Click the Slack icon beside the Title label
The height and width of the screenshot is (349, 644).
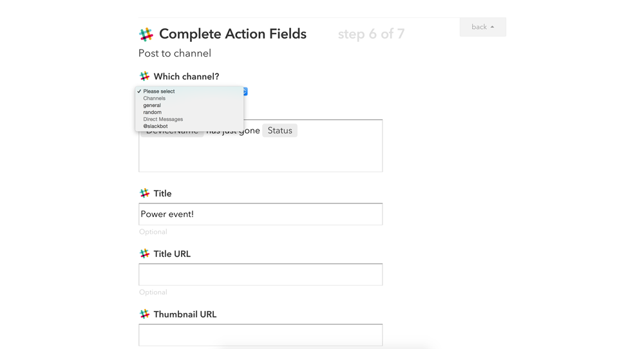[144, 193]
